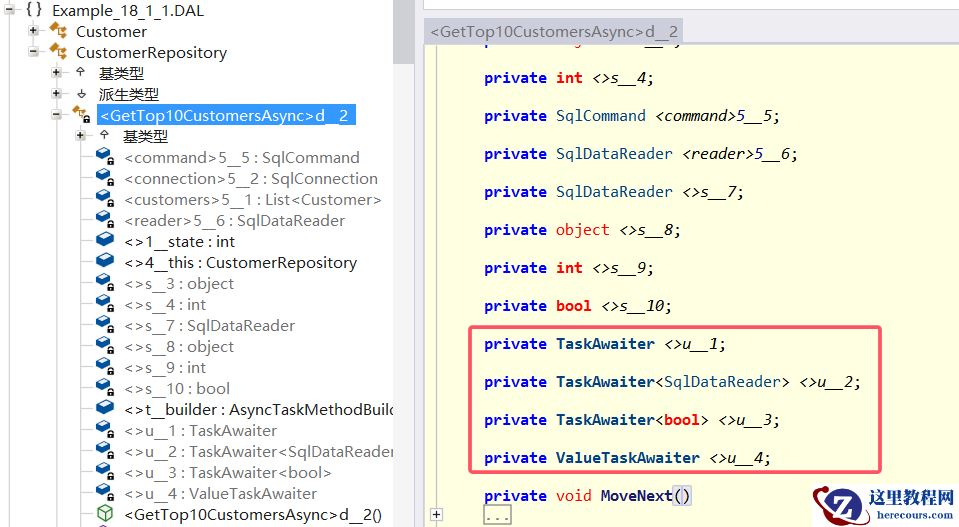Click the field icon for <>s__9 : int
The width and height of the screenshot is (959, 527).
tap(105, 366)
